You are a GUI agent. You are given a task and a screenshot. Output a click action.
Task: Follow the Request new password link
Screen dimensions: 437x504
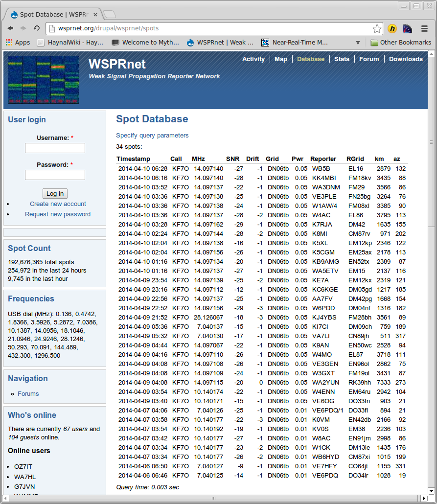click(x=58, y=214)
